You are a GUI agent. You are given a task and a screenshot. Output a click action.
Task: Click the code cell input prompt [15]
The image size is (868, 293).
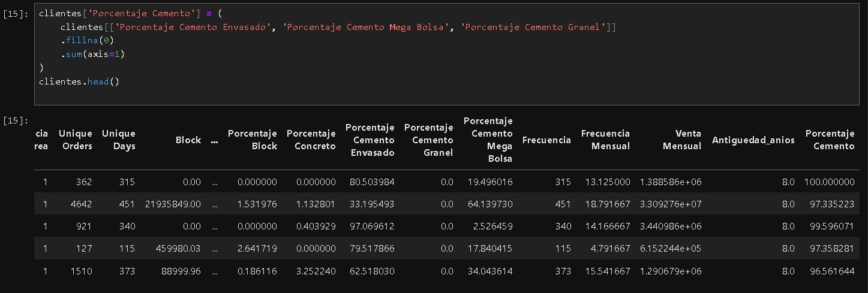point(15,14)
